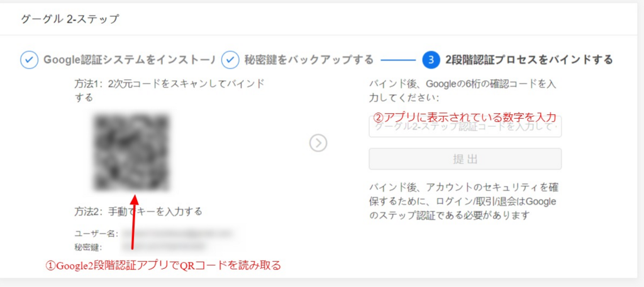
Task: Click the checkmark icon beside 秘密鍵をバックアップする
Action: point(230,60)
